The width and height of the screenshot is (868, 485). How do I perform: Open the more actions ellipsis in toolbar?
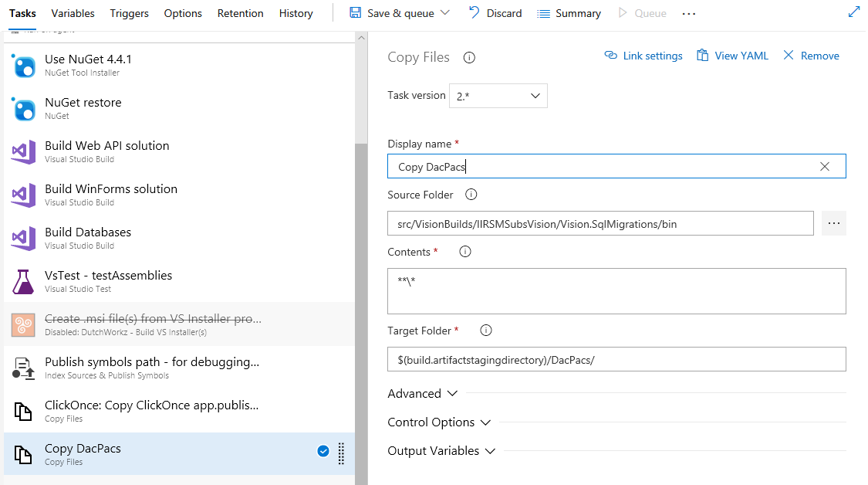point(689,14)
